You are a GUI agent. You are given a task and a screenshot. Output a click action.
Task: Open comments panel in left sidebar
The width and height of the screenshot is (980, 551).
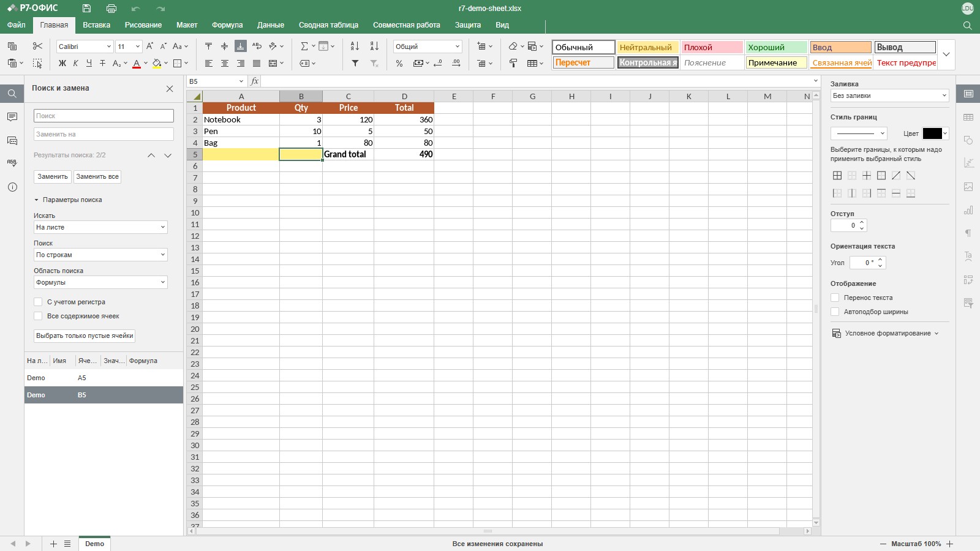[x=12, y=117]
